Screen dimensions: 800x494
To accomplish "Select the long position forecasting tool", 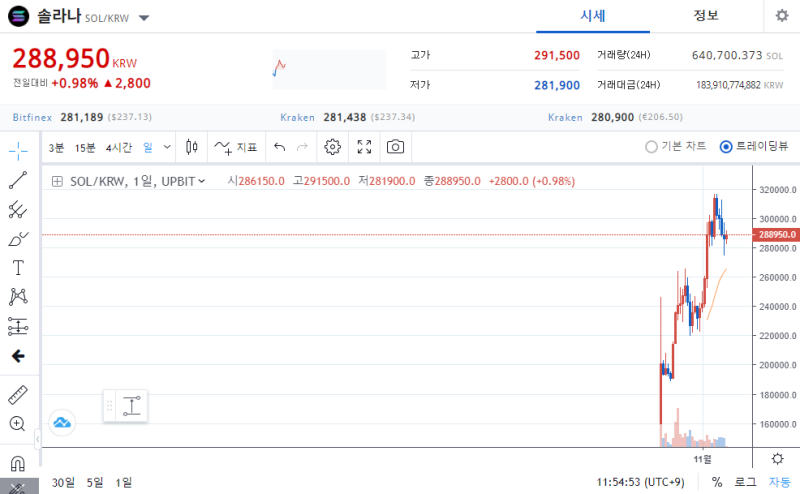I will point(18,327).
